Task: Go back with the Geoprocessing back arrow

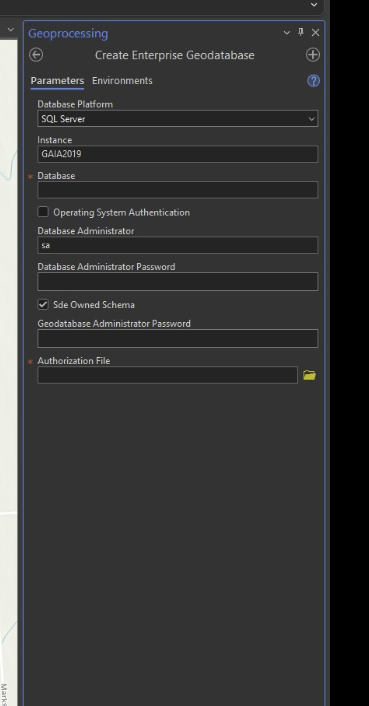Action: point(36,55)
